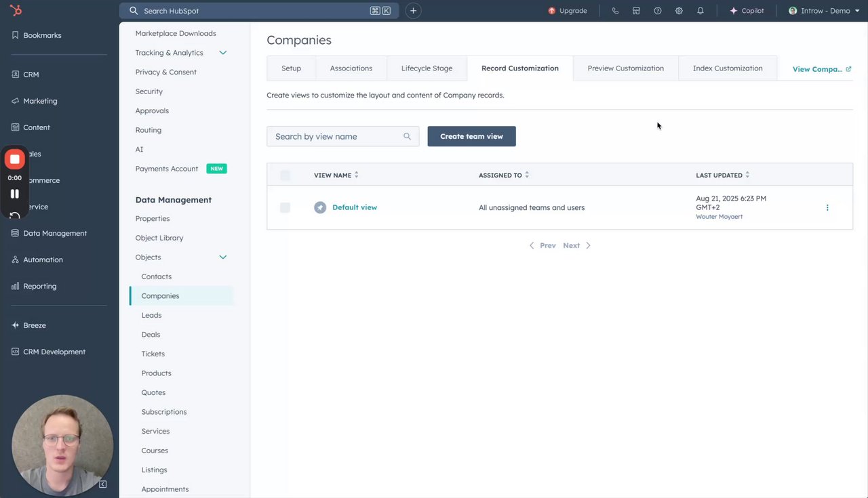
Task: Switch to the Lifecycle Stage tab
Action: 427,68
